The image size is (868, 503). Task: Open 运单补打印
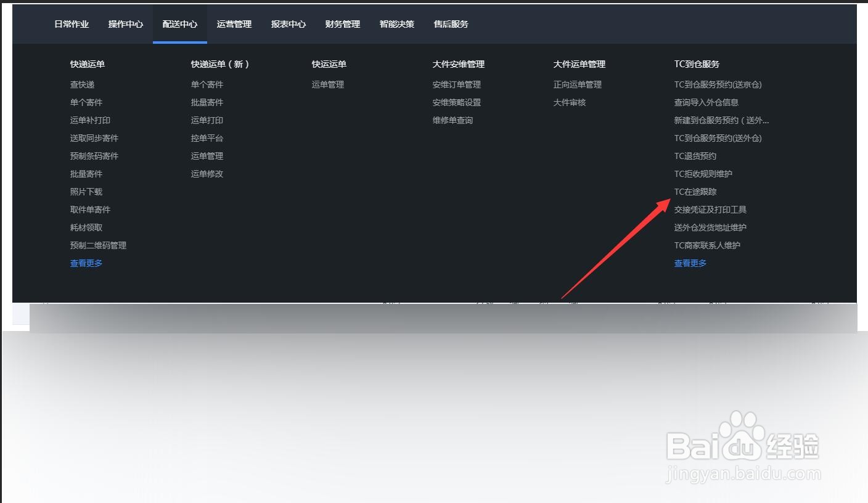click(90, 120)
